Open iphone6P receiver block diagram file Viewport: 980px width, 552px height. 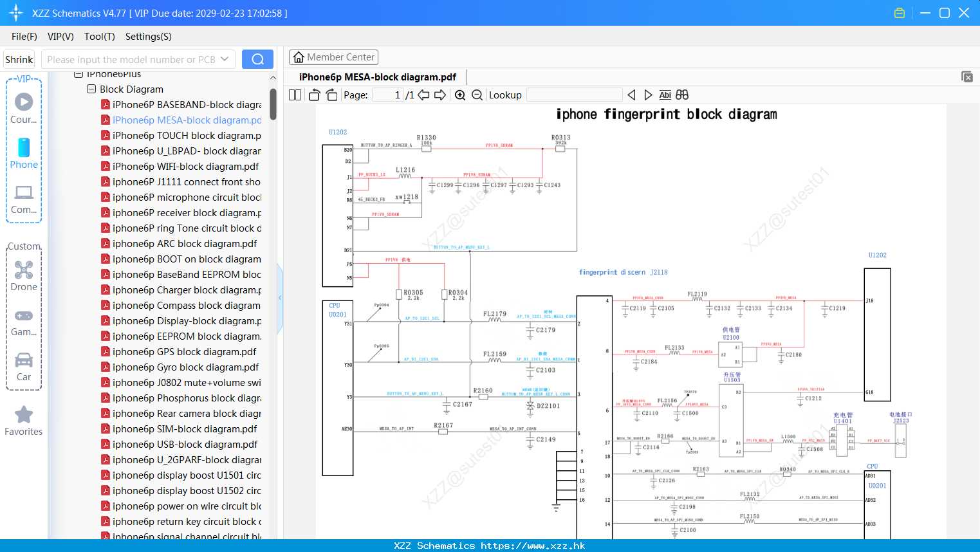click(181, 212)
